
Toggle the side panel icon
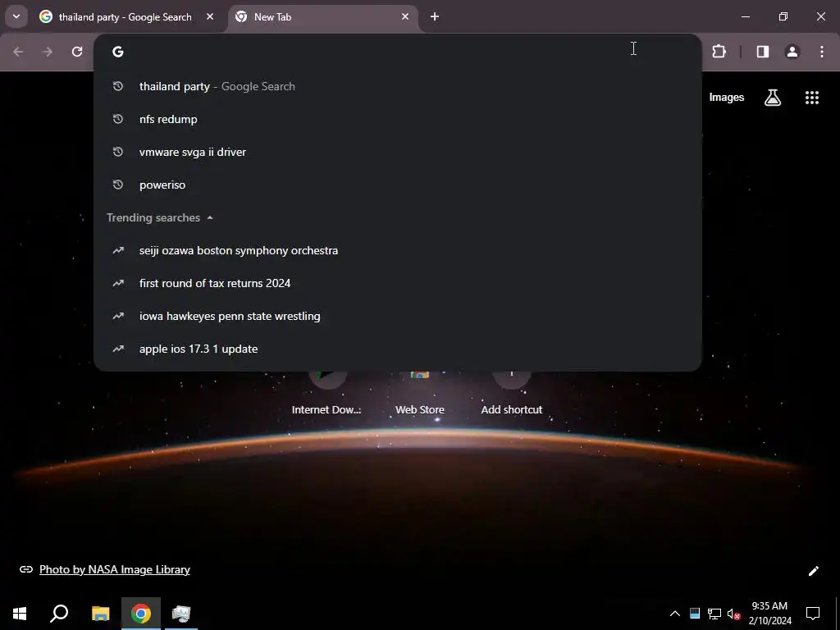(763, 52)
